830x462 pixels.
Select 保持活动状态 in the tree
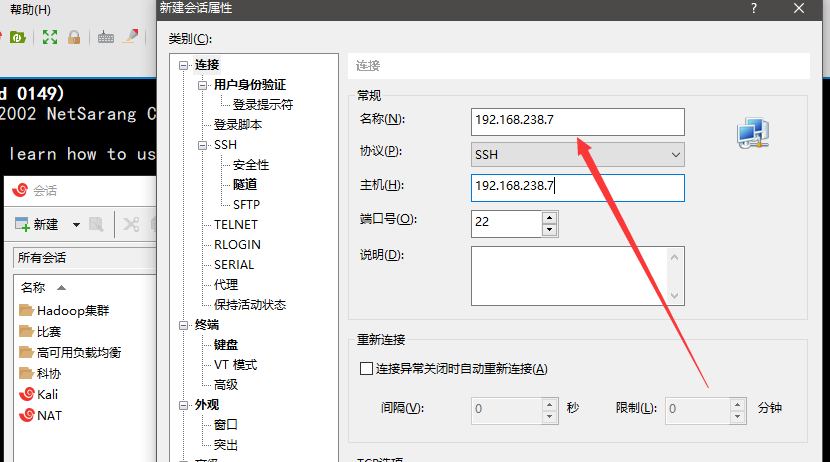click(250, 305)
